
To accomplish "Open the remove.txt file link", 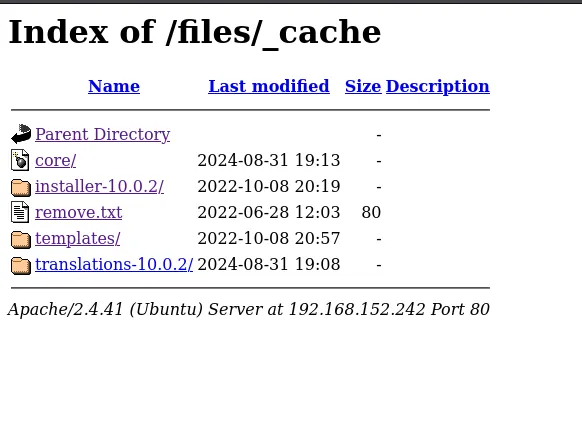I will (79, 212).
